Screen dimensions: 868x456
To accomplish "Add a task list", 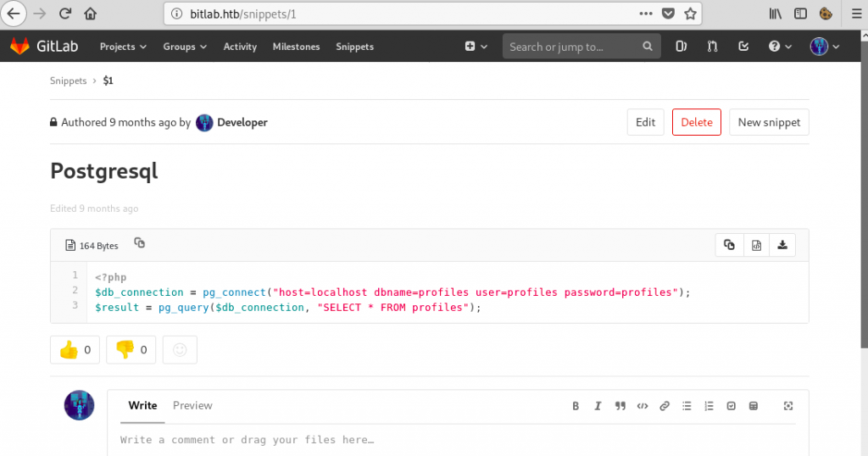I will coord(732,406).
